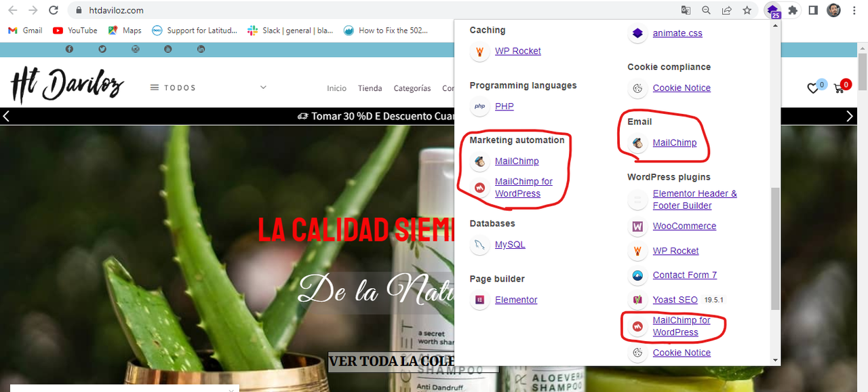
Task: Open the PHP link under Programming languages
Action: (505, 106)
